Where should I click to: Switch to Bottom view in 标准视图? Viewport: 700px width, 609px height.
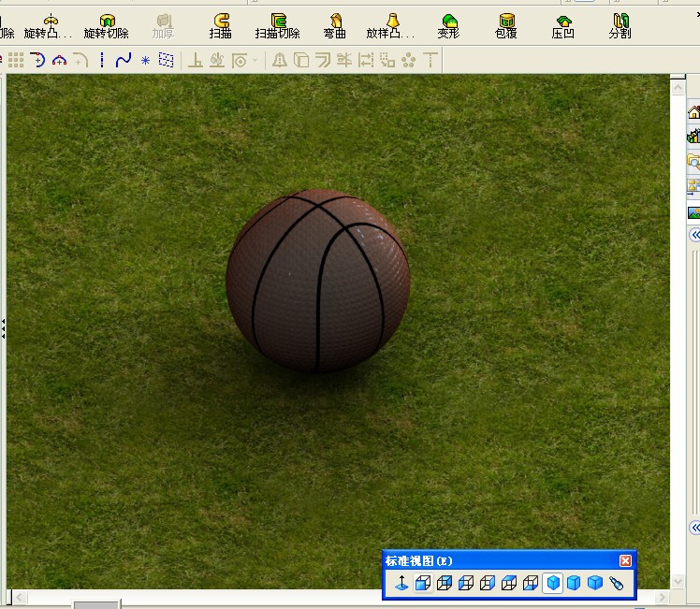[x=531, y=583]
